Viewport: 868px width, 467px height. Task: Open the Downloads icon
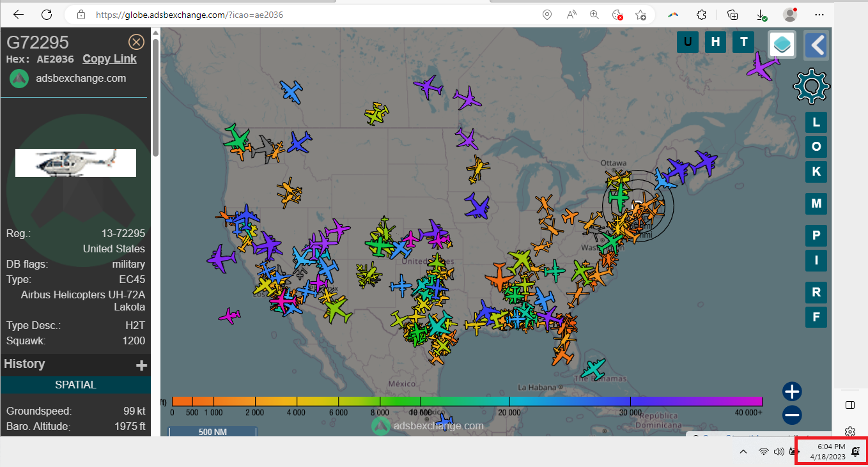coord(761,14)
